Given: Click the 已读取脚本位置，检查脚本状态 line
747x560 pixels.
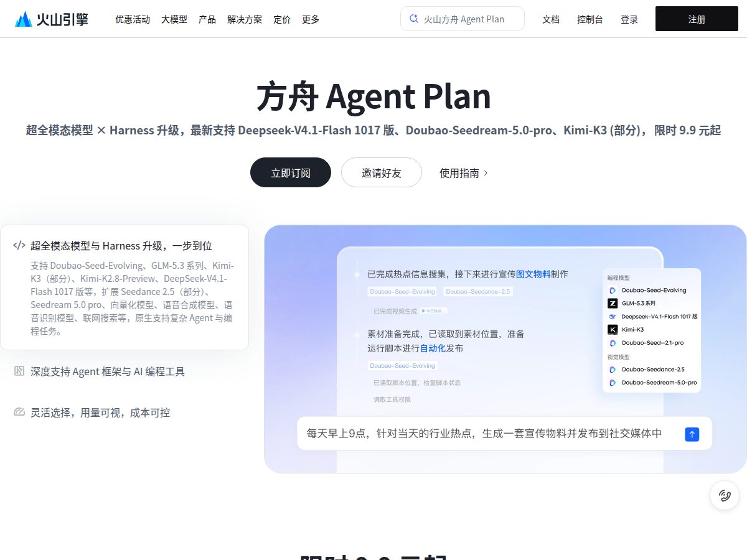Looking at the screenshot, I should [417, 383].
